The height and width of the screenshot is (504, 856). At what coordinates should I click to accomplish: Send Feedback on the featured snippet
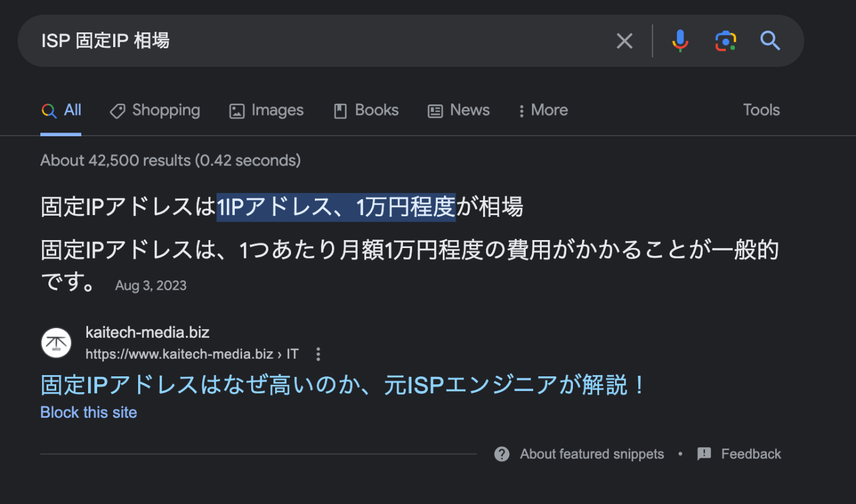(751, 454)
